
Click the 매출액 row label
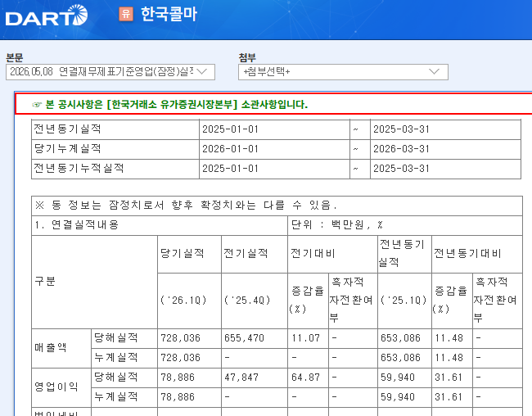51,348
